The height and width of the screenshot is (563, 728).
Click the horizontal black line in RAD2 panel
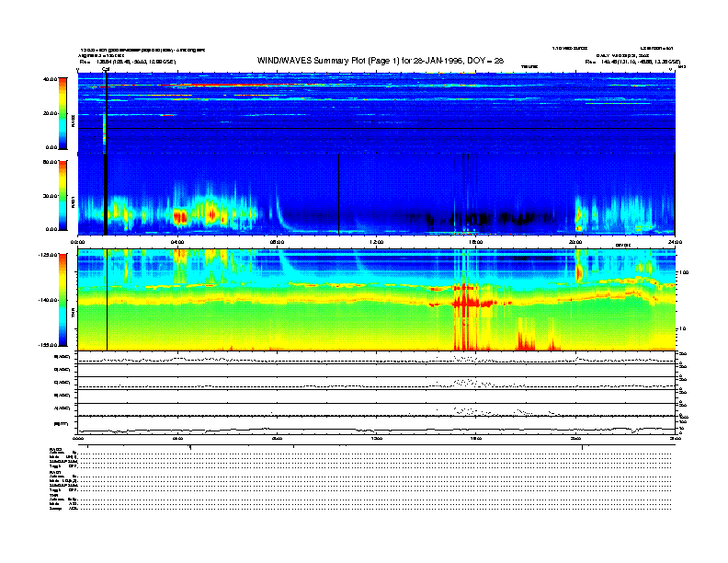pos(377,128)
